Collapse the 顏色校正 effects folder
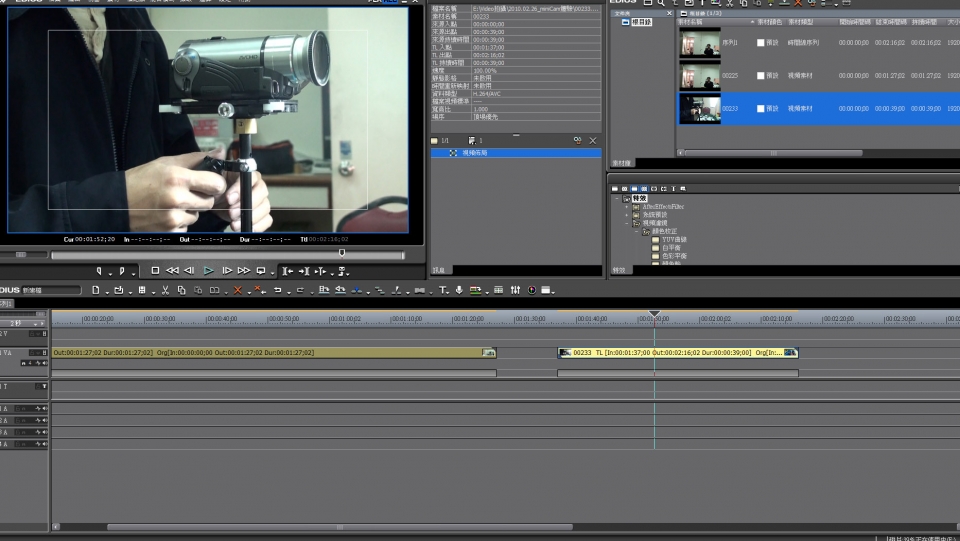Image resolution: width=960 pixels, height=541 pixels. (637, 231)
